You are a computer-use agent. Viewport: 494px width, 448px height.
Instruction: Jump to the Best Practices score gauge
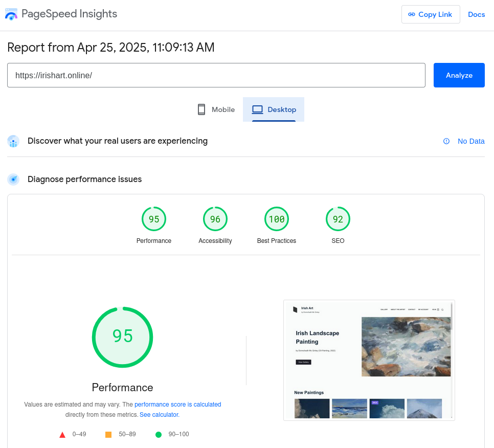pos(277,219)
